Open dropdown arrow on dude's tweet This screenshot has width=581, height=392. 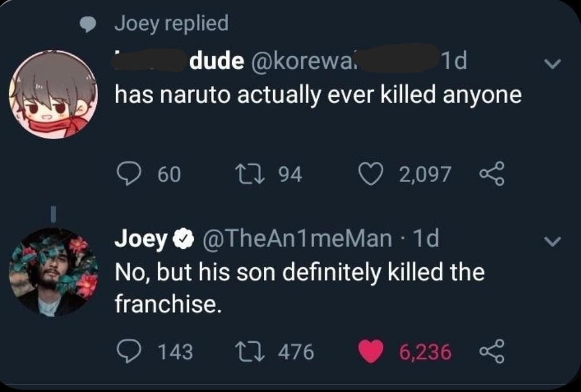553,64
